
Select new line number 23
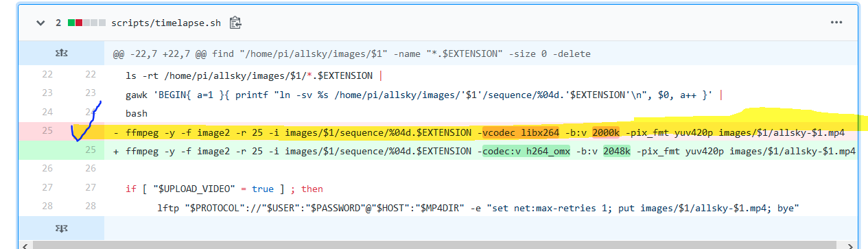90,93
